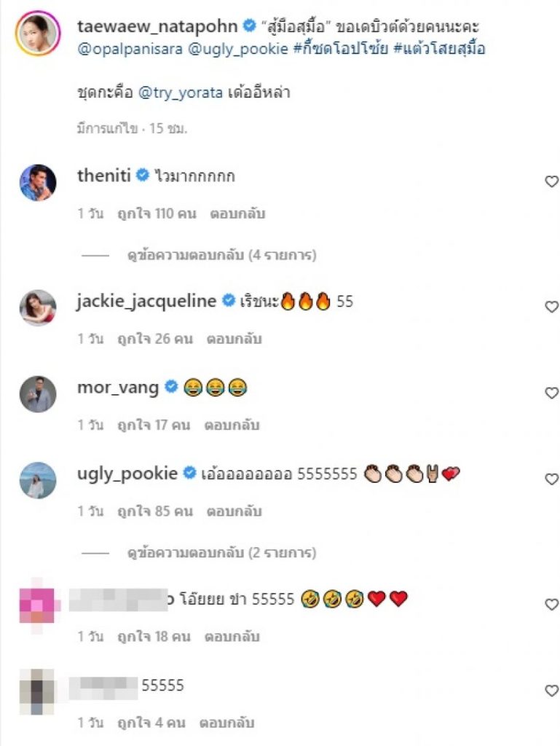Viewport: 560px width, 746px height.
Task: Like mor_vang's comment with the heart icon
Action: tap(551, 393)
